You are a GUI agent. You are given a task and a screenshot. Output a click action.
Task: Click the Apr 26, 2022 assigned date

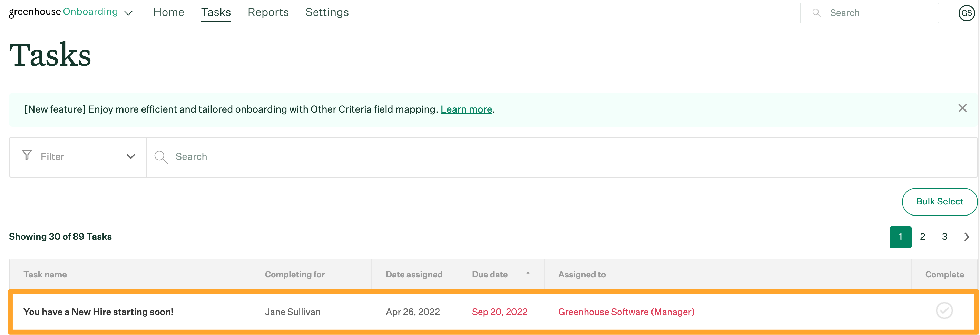(x=412, y=312)
